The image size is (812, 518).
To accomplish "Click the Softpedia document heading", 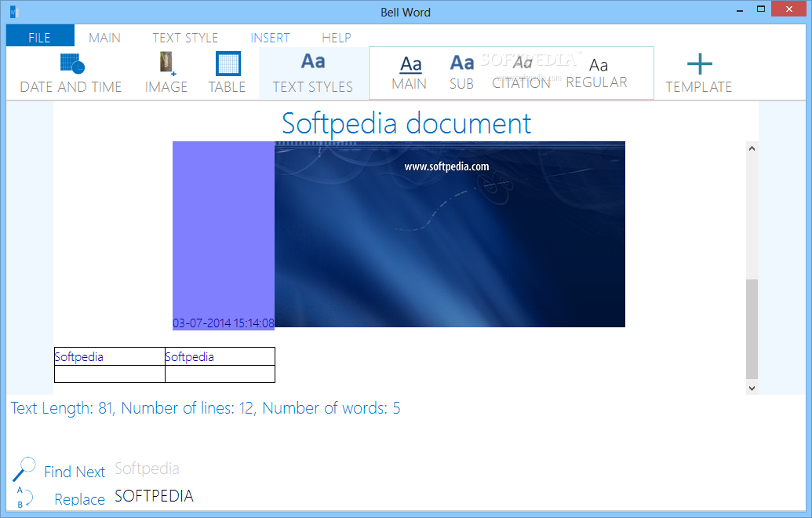I will pos(406,123).
